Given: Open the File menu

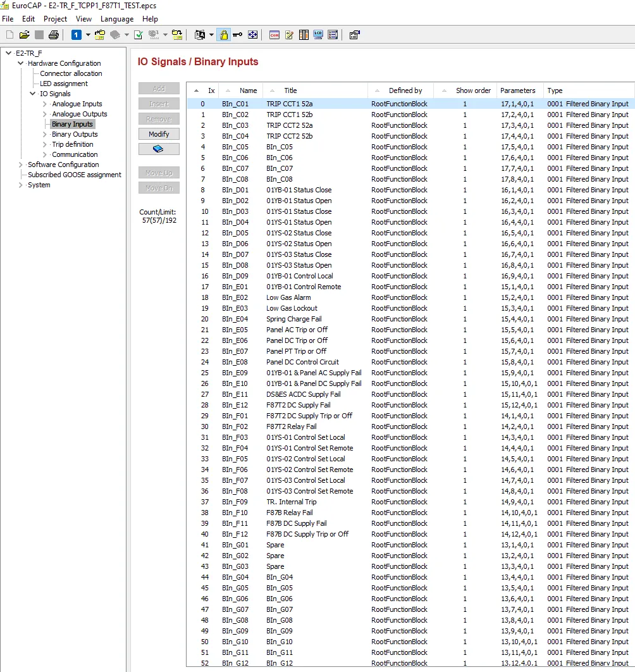Looking at the screenshot, I should [8, 19].
